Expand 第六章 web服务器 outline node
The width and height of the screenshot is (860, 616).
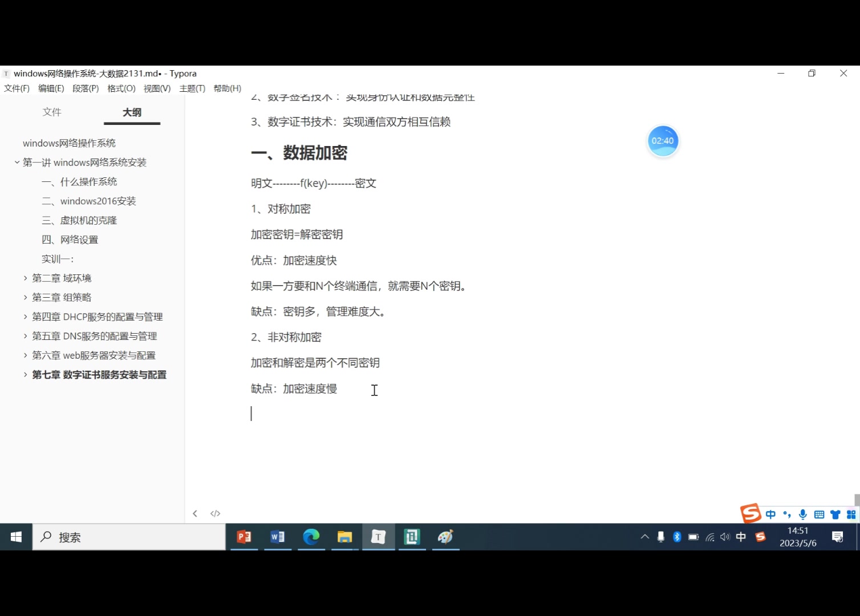(x=25, y=355)
